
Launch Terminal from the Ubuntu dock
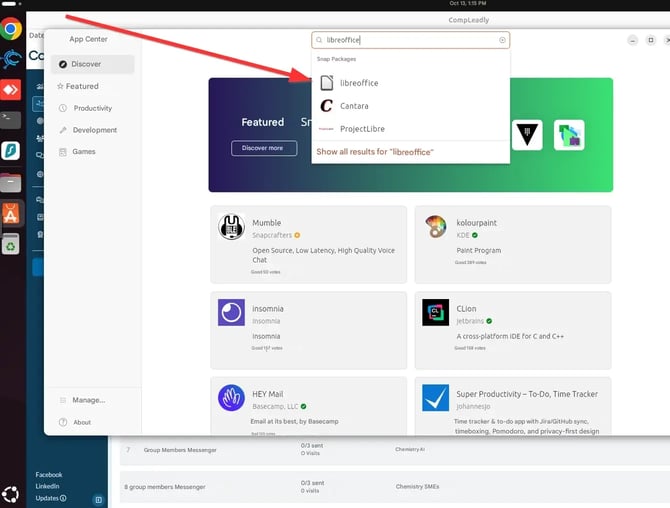(x=10, y=119)
